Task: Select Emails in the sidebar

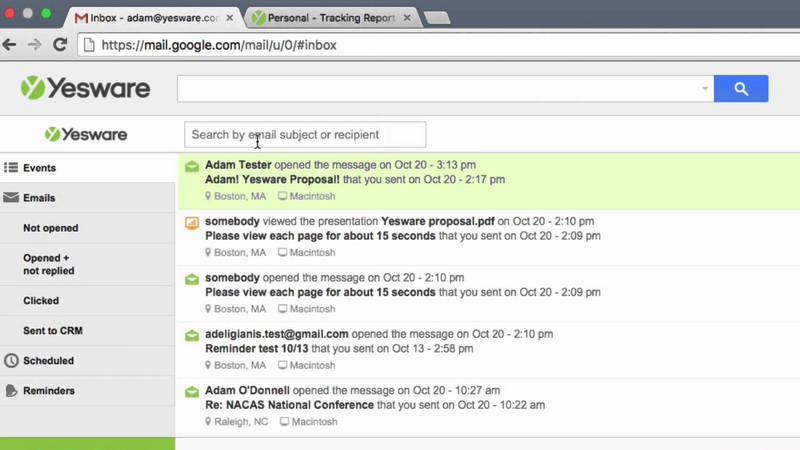Action: tap(87, 198)
